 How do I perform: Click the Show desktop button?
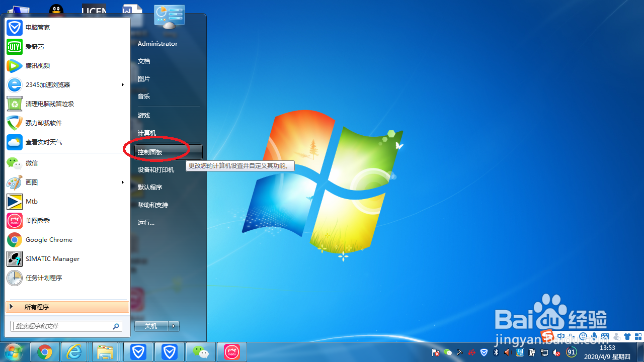(x=640, y=352)
